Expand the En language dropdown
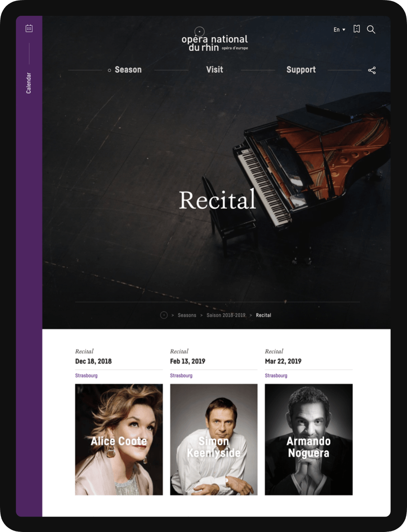The width and height of the screenshot is (407, 532). coord(339,29)
